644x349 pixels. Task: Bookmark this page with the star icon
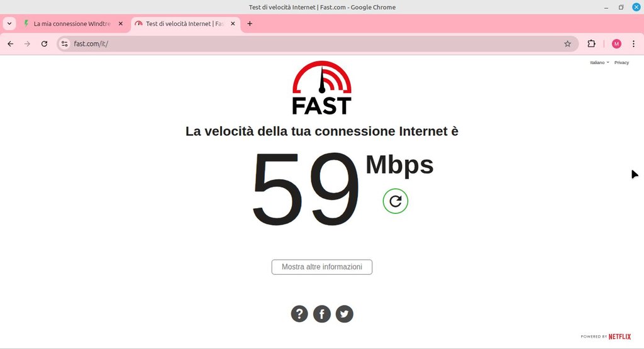click(567, 44)
